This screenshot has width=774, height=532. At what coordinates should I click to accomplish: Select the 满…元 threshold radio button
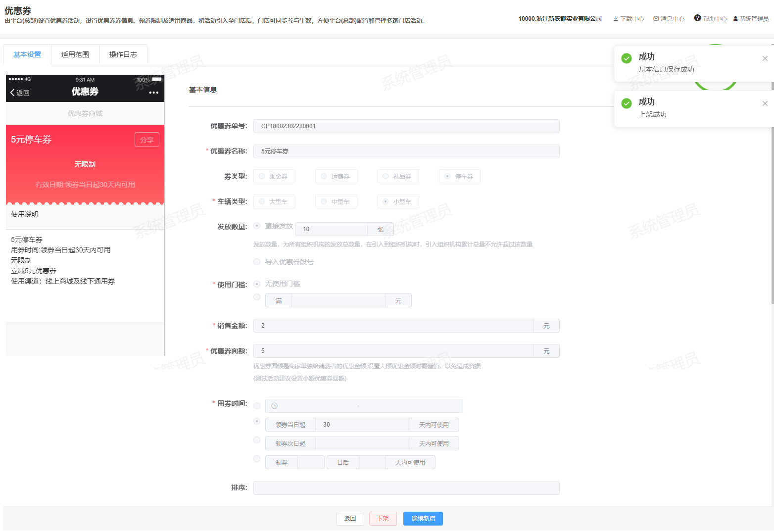pyautogui.click(x=257, y=297)
